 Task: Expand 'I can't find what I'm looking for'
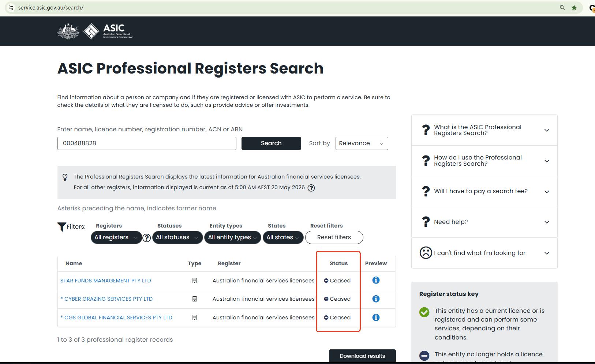tap(484, 253)
